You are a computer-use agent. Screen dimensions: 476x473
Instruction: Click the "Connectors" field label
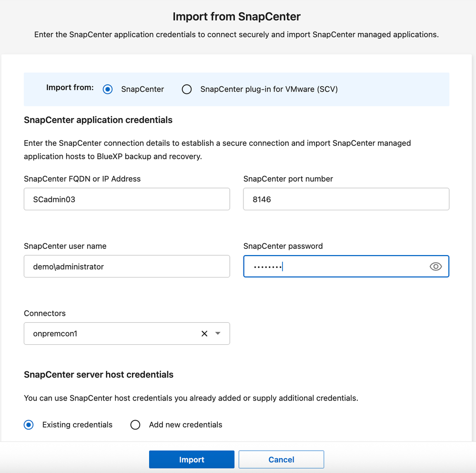coord(45,313)
